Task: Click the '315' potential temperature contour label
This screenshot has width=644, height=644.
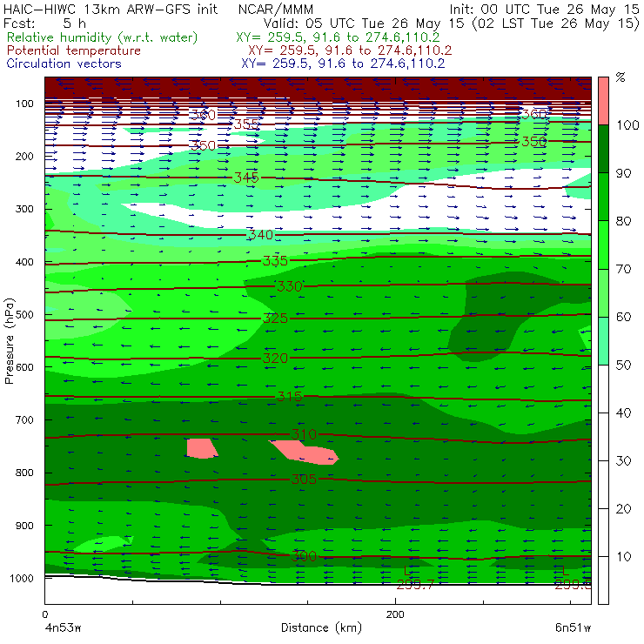Action: point(290,396)
